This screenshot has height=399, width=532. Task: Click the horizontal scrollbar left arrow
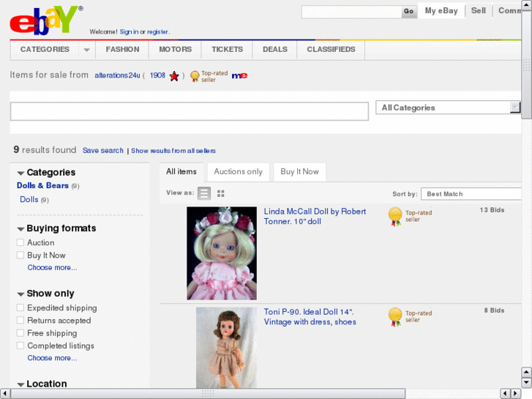4,393
